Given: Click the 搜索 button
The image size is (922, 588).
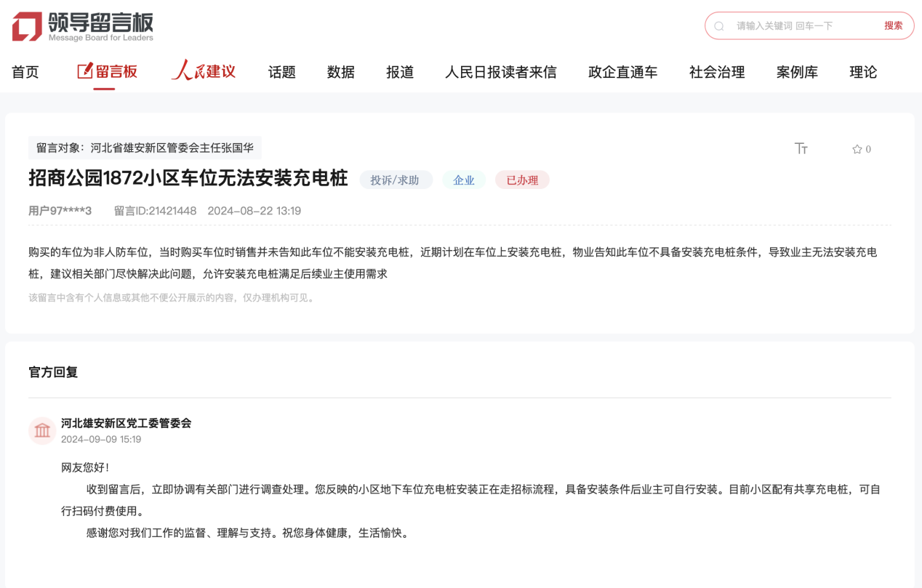Looking at the screenshot, I should click(x=894, y=25).
